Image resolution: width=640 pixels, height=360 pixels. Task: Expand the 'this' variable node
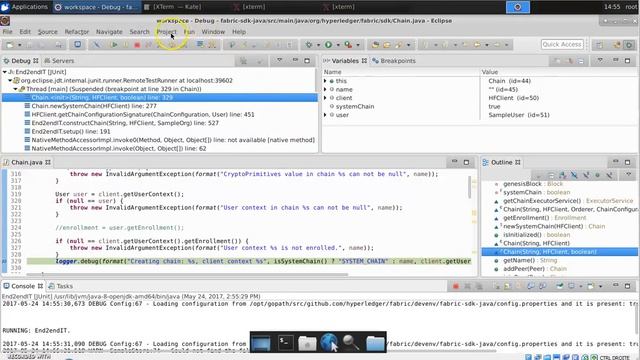[325, 81]
